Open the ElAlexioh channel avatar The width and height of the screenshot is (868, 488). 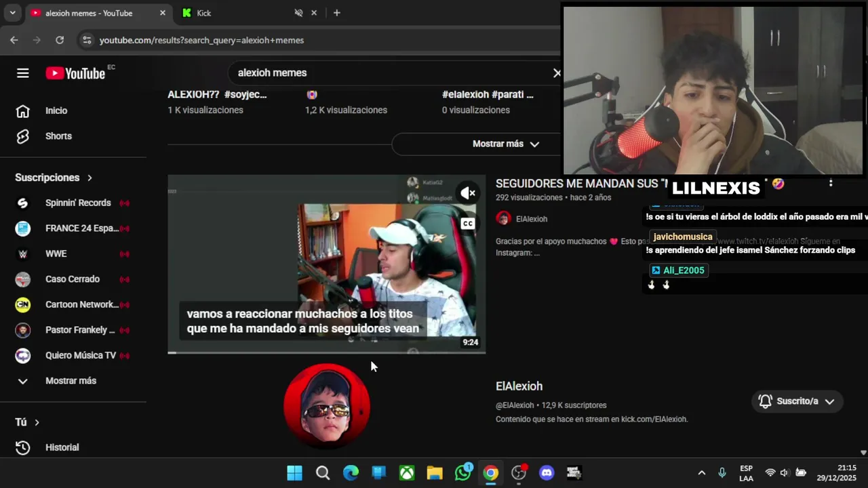pos(326,406)
